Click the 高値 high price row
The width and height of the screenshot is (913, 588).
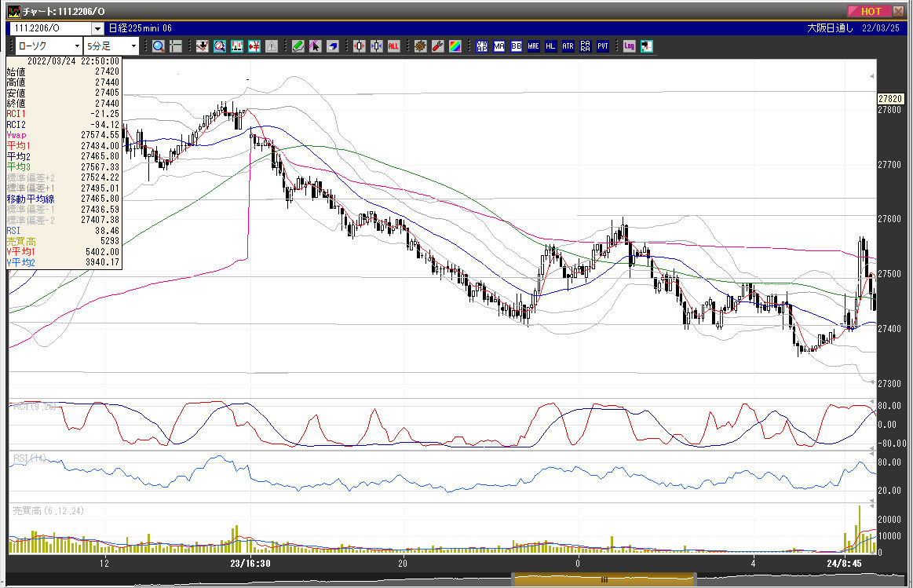pyautogui.click(x=64, y=82)
